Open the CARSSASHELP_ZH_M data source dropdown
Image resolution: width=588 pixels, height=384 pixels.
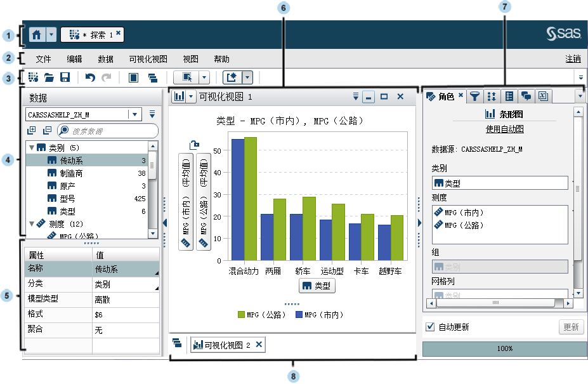pyautogui.click(x=134, y=114)
